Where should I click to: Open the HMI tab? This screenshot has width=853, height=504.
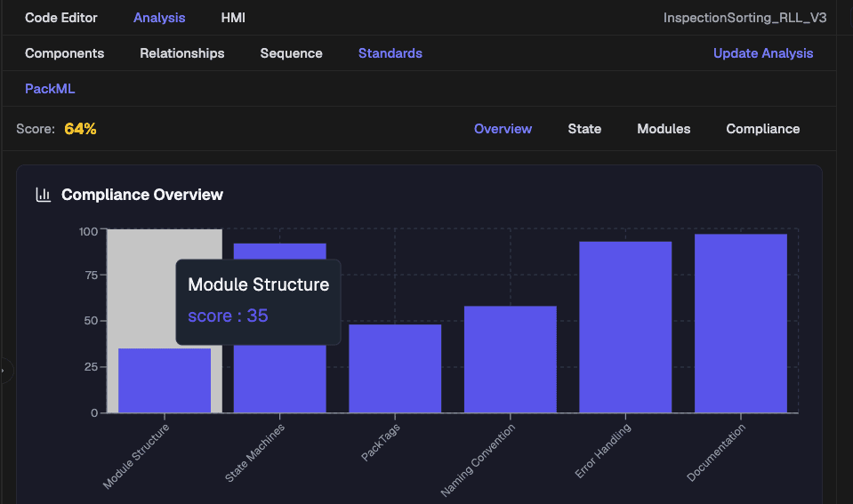click(233, 18)
